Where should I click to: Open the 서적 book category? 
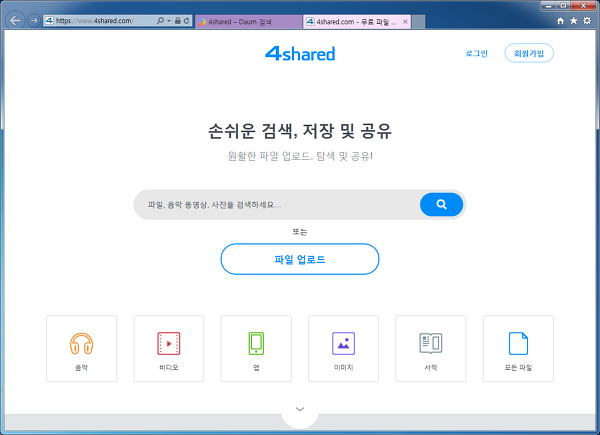coord(431,349)
